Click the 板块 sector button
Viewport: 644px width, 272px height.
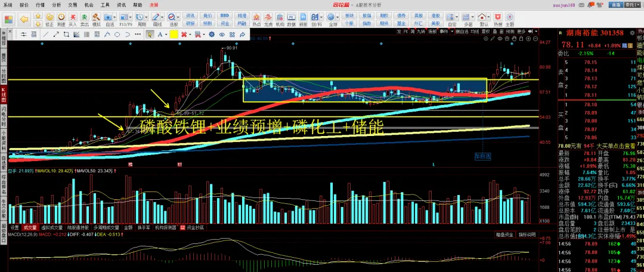(349, 16)
